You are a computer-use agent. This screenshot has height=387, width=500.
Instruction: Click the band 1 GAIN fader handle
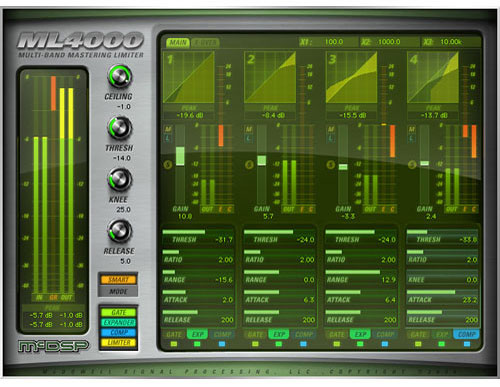(x=180, y=156)
